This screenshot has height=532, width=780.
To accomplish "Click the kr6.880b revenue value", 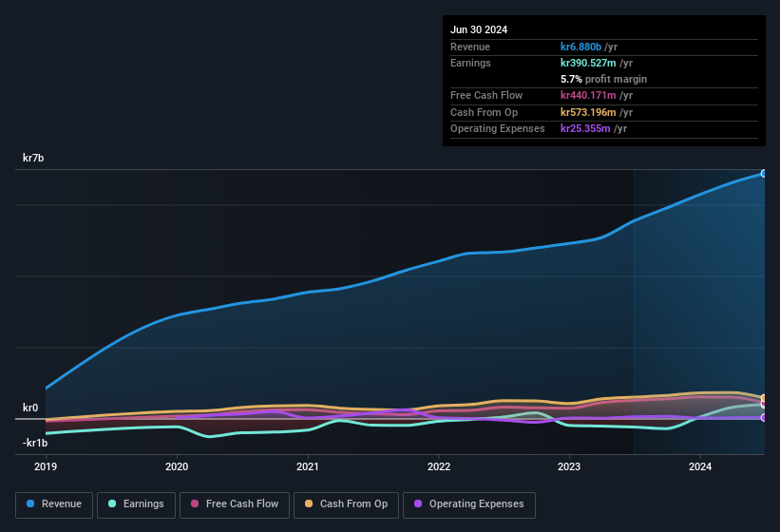I will pyautogui.click(x=580, y=47).
